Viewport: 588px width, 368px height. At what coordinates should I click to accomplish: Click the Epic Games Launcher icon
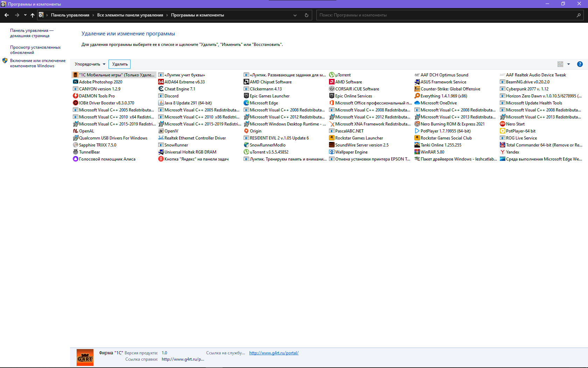click(246, 96)
